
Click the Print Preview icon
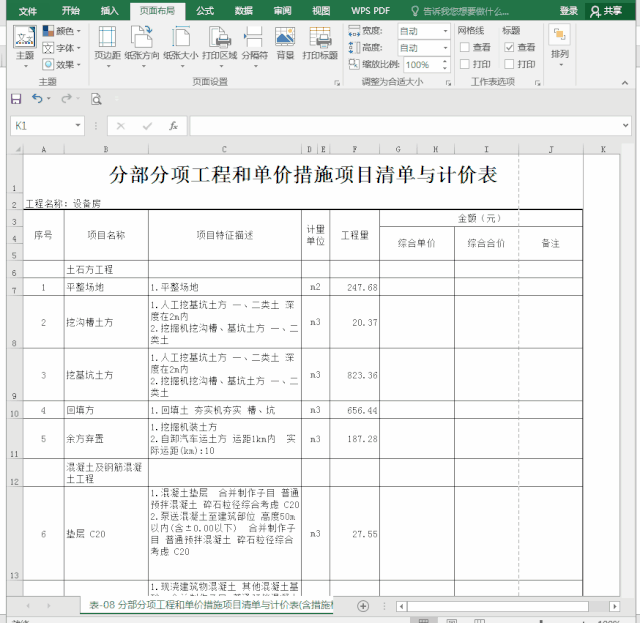[x=96, y=99]
